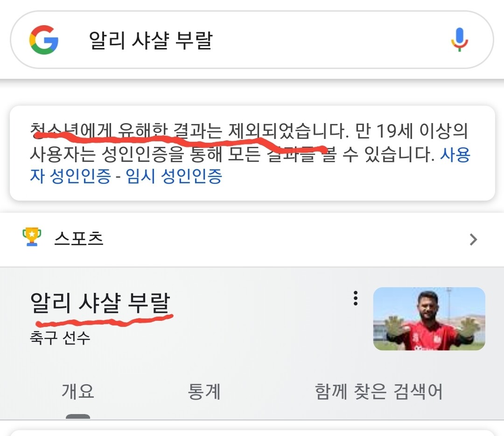This screenshot has height=436, width=504.
Task: Click the 만 19세 이상의 사용자는 sentence
Action: point(233,155)
